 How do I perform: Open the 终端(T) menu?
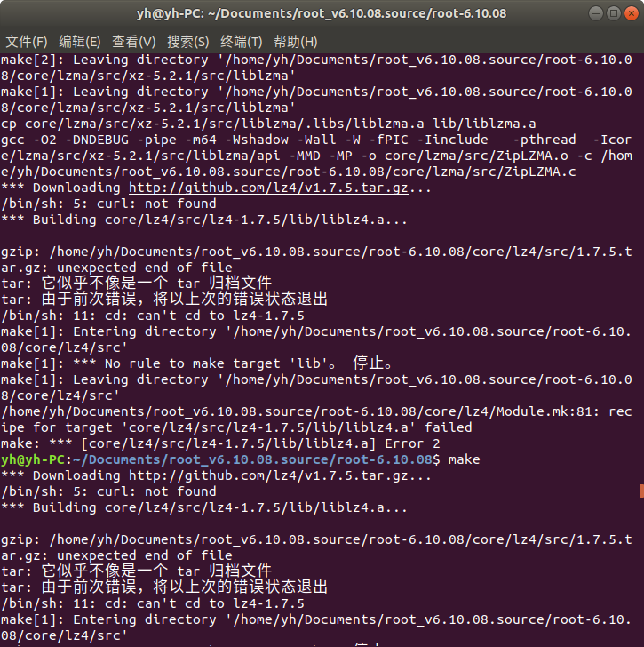pos(242,42)
